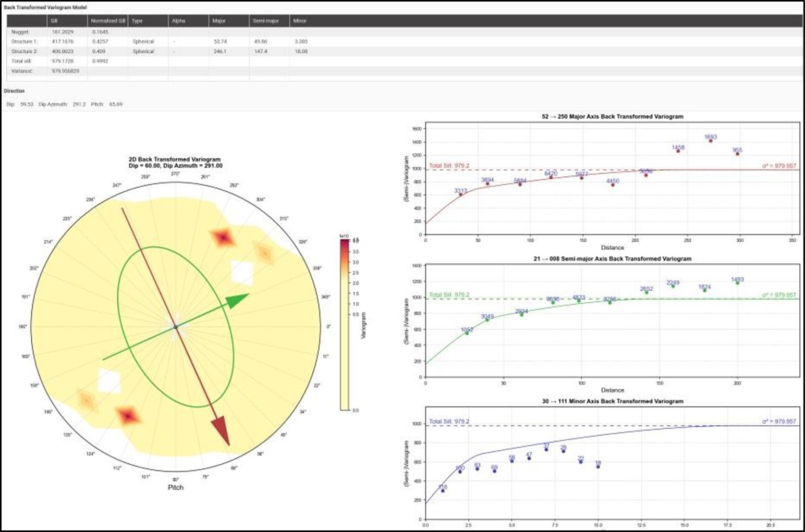The image size is (805, 532).
Task: Click the dark red hotspot near 292°
Action: click(223, 238)
